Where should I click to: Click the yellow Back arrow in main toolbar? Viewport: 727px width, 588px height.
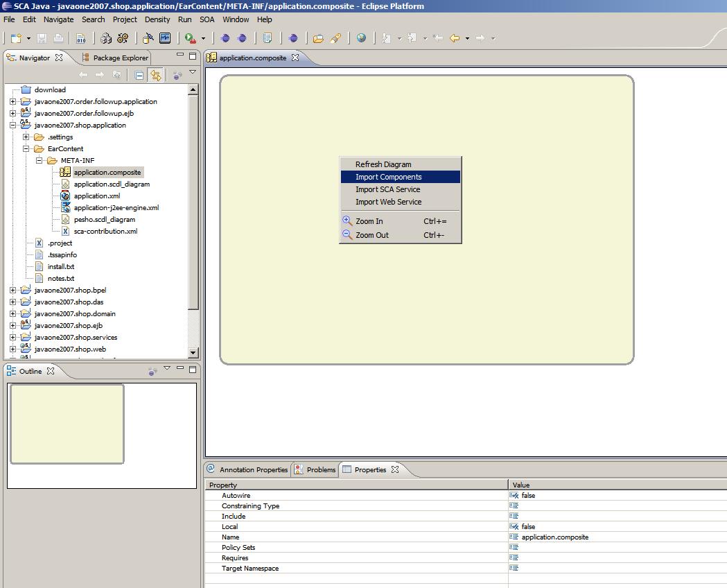(x=455, y=38)
